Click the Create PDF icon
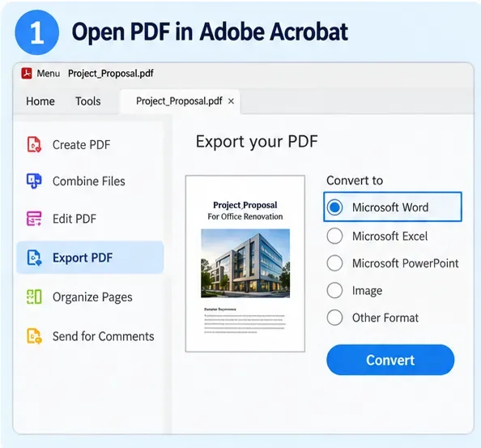The height and width of the screenshot is (448, 481). (34, 144)
